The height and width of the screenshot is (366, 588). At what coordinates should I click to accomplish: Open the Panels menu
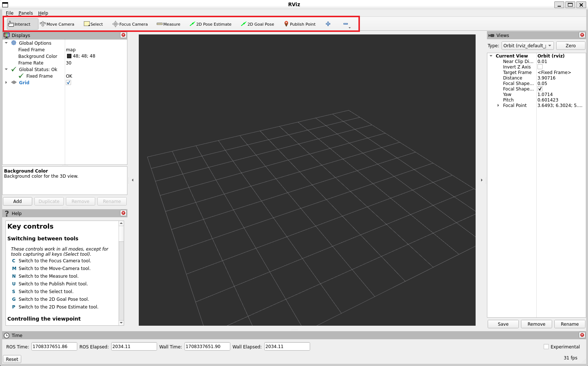(25, 13)
